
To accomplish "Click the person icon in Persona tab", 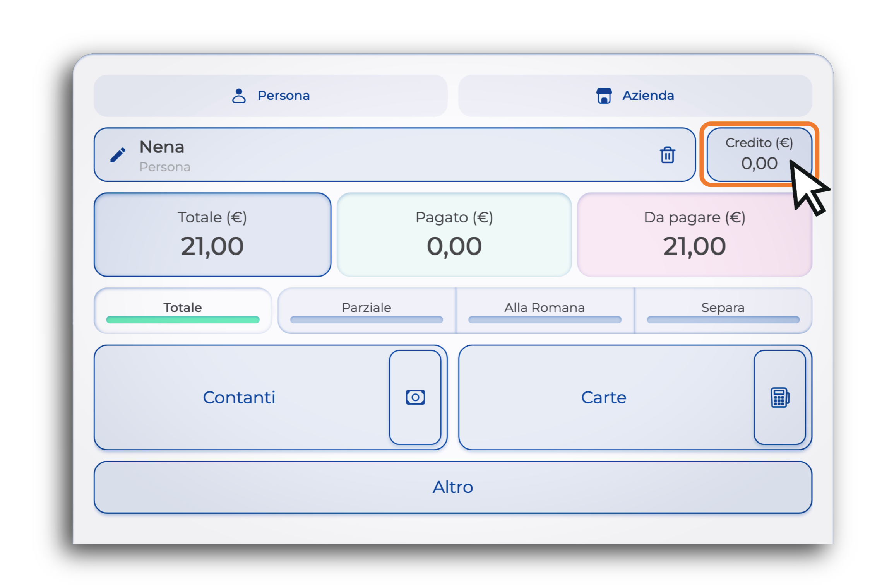I will (x=238, y=96).
